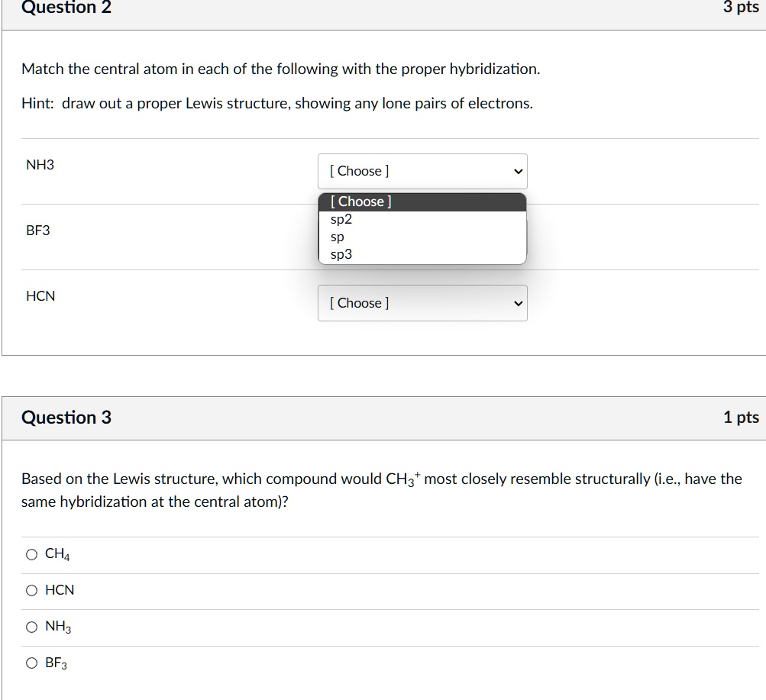Click the HCN row label in Question 2
Screen dimensions: 766x700
click(40, 296)
